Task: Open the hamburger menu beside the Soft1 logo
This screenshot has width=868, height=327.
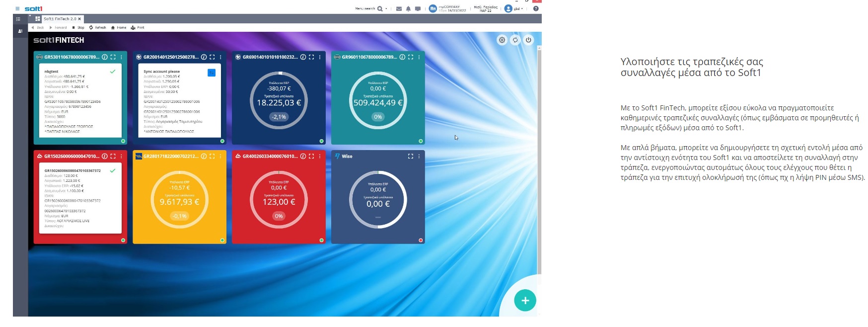Action: [17, 8]
